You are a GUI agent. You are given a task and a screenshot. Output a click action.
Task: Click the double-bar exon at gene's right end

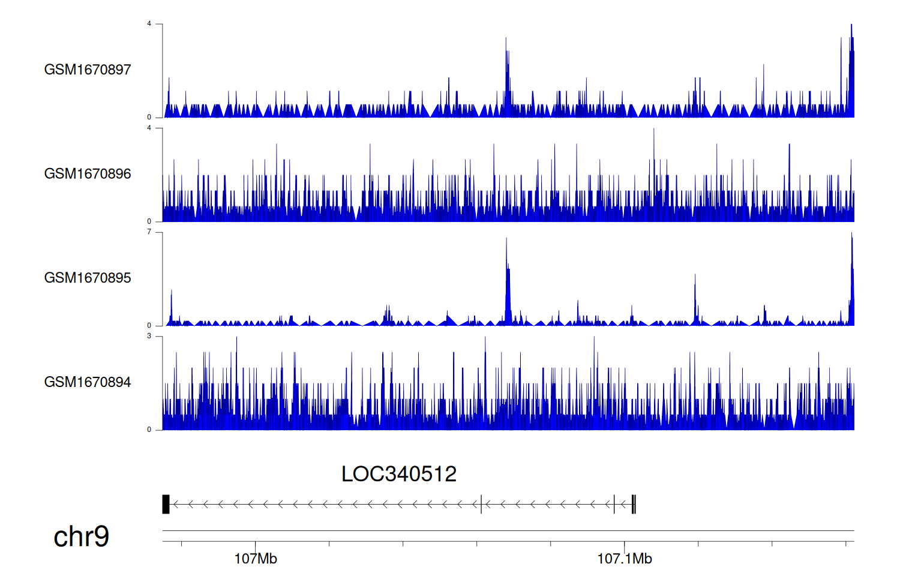point(634,505)
